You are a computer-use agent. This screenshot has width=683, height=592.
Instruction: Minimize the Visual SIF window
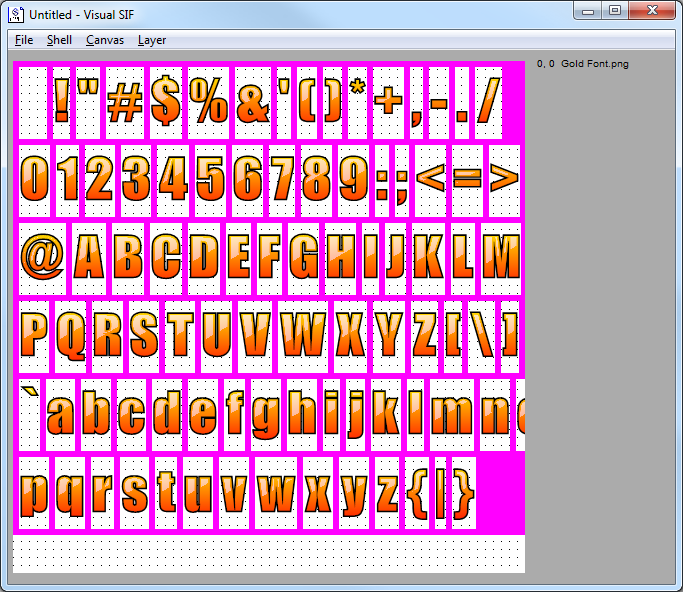(589, 11)
